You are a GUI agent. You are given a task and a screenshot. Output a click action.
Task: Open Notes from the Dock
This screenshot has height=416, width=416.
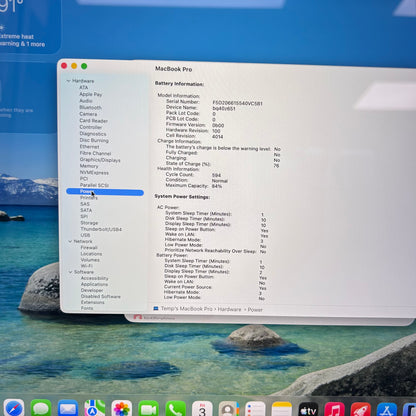(x=282, y=408)
